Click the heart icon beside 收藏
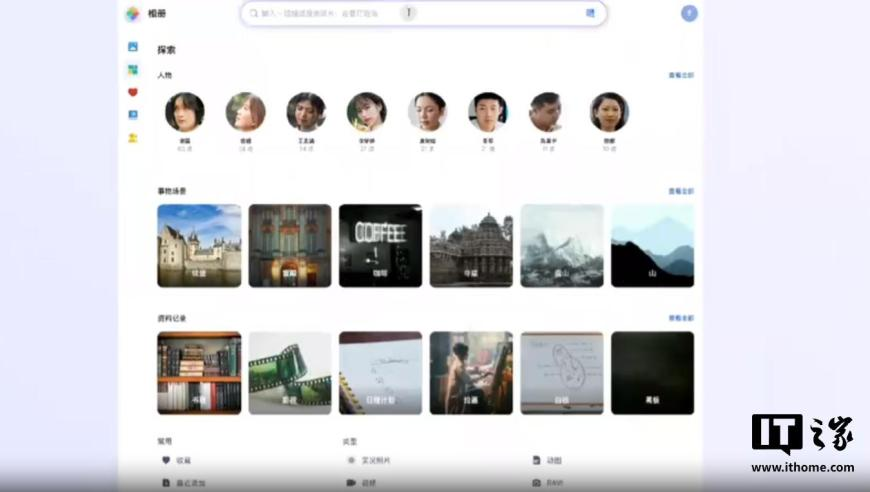The height and width of the screenshot is (492, 870). tap(166, 460)
